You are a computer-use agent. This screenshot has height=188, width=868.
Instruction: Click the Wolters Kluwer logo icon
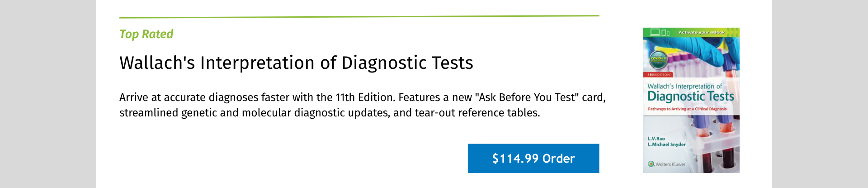click(x=651, y=164)
